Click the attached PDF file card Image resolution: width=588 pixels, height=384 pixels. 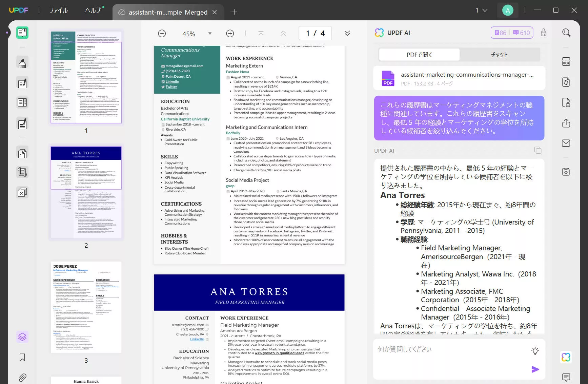click(459, 78)
